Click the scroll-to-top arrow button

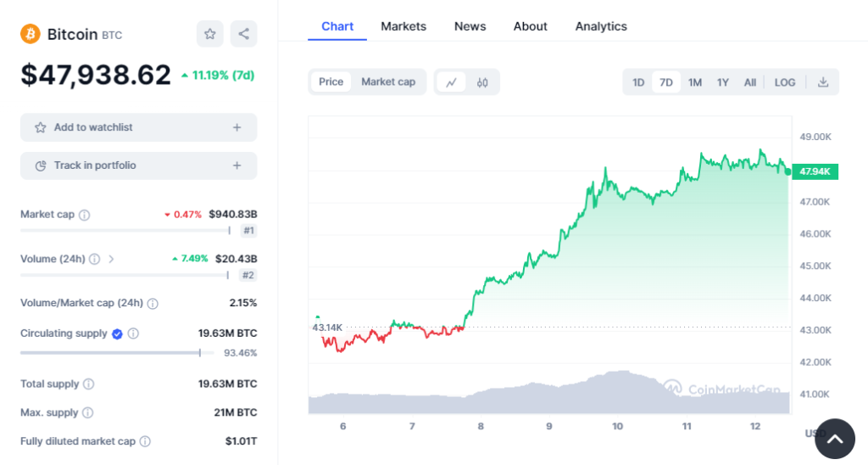coord(834,438)
